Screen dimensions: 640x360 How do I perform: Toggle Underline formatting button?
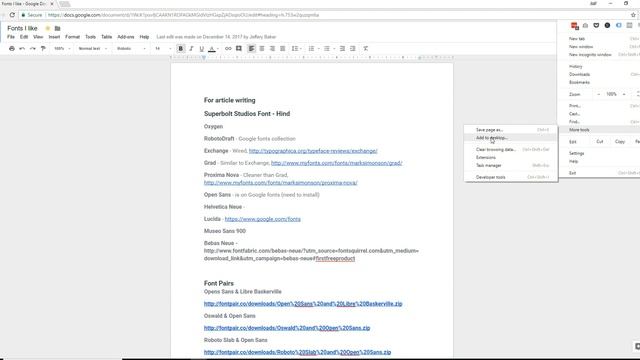(201, 49)
